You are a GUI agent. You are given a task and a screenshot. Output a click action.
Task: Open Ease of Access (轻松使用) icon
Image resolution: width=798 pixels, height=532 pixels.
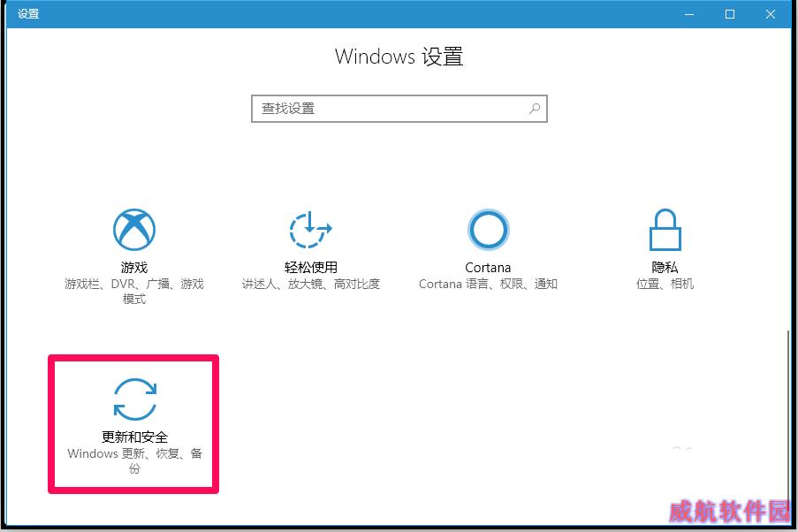pos(310,229)
